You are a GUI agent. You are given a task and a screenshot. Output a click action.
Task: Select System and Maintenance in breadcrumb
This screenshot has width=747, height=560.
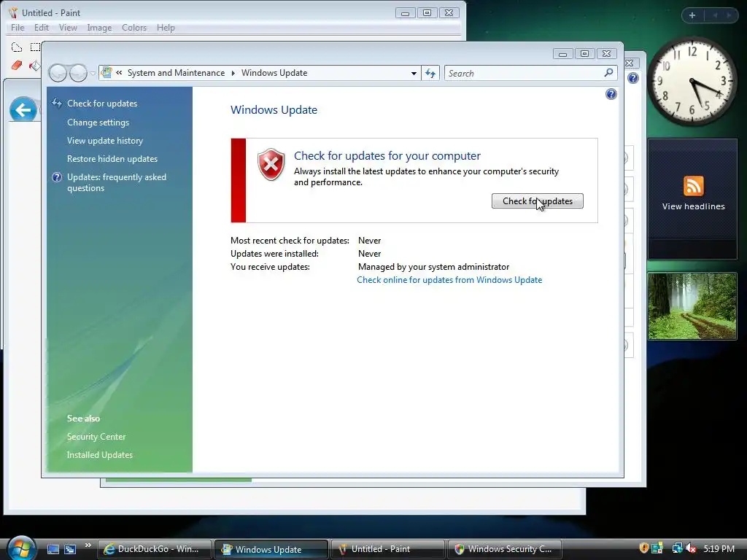[176, 73]
